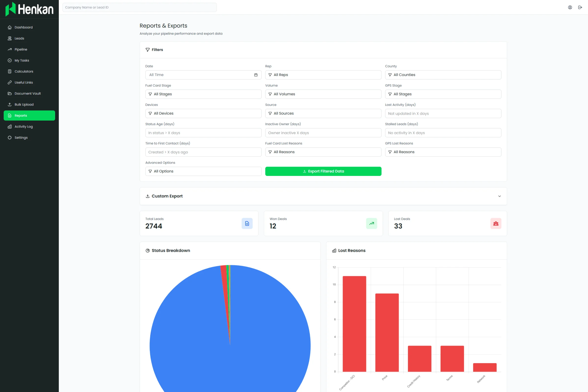Click the Export Filtered Data button
The height and width of the screenshot is (392, 588).
tap(323, 171)
